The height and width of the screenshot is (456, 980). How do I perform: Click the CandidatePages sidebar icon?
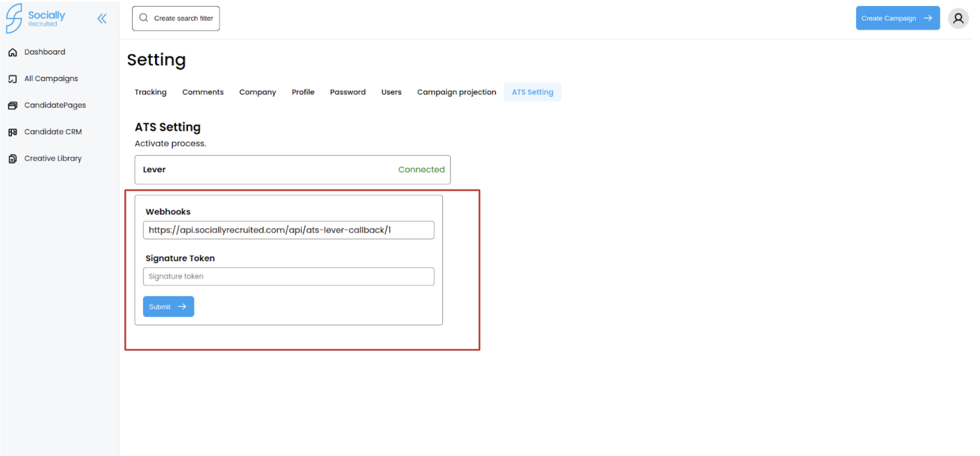coord(13,106)
